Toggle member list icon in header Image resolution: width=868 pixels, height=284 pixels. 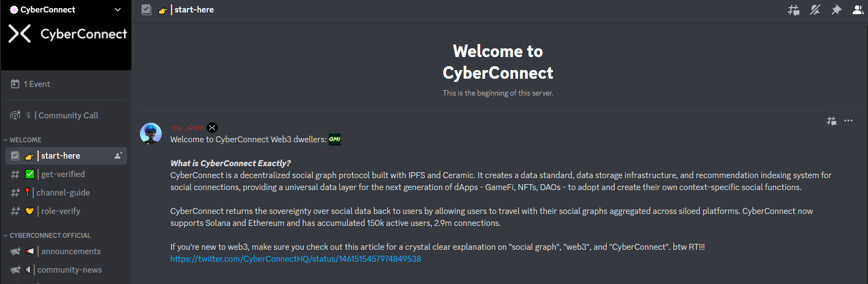(x=858, y=10)
